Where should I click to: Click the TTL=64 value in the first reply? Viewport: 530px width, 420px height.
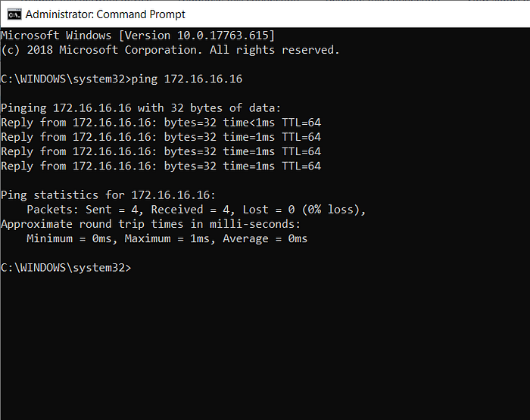pos(301,123)
